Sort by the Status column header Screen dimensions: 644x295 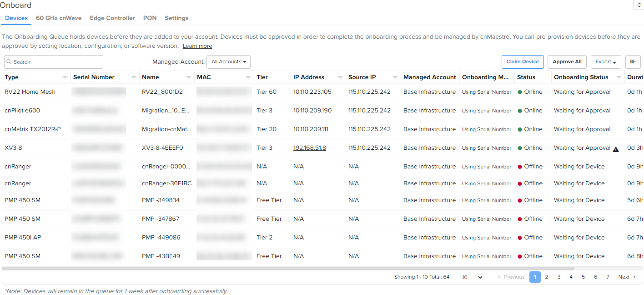526,77
